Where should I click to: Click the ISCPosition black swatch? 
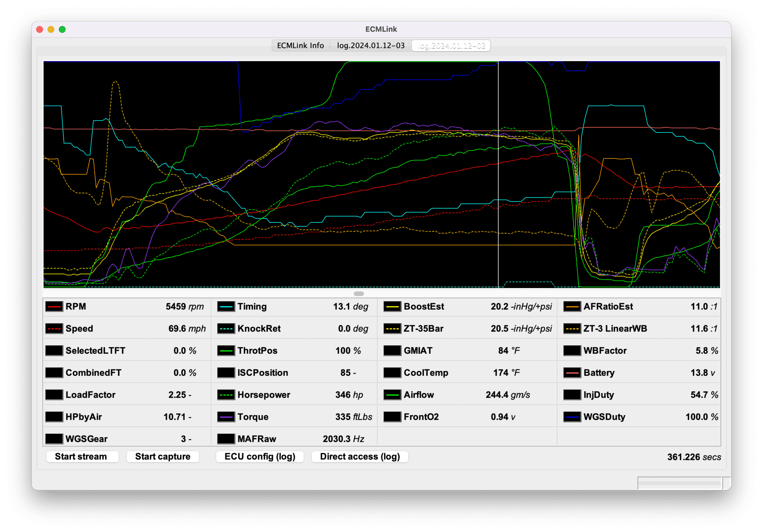pos(226,373)
